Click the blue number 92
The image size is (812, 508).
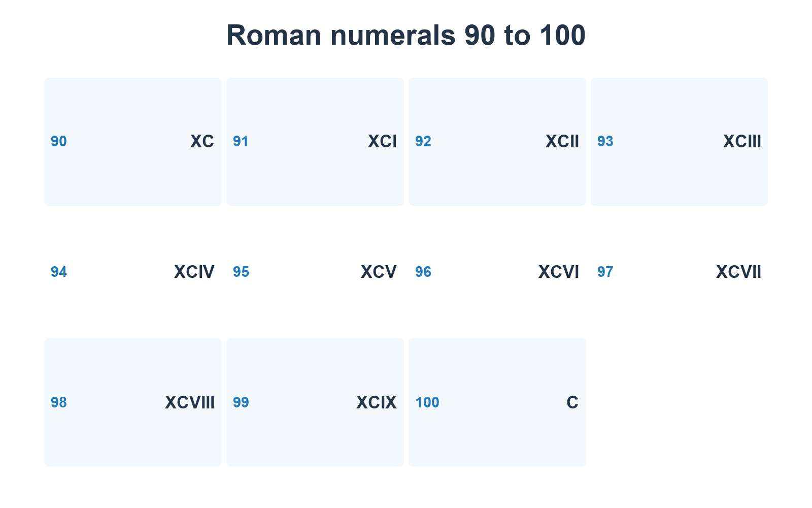coord(423,142)
